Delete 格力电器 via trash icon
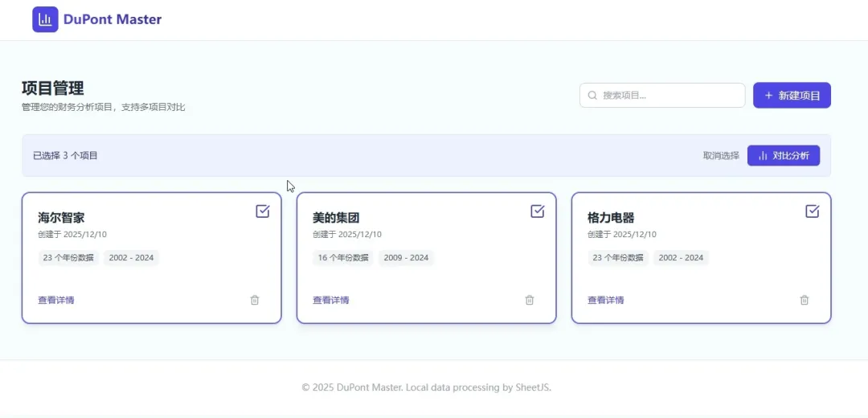Screen dimensions: 868x418 (805, 300)
